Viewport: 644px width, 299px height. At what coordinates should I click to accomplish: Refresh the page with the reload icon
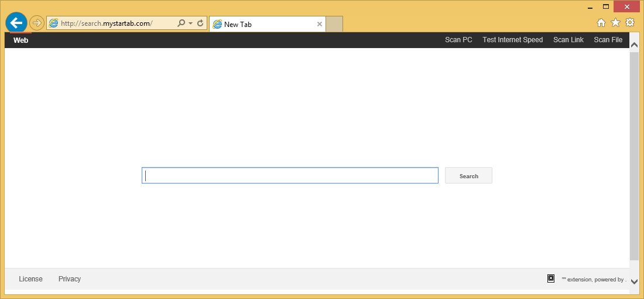tap(200, 23)
